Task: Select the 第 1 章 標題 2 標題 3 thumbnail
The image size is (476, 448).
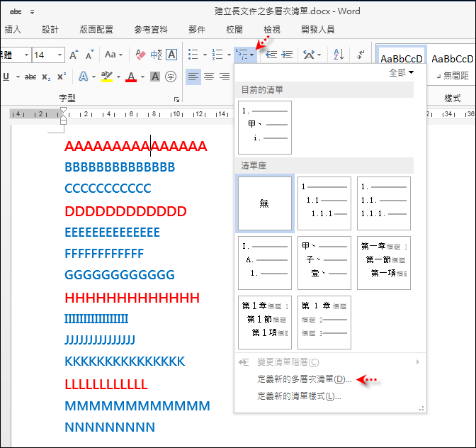Action: click(x=324, y=323)
